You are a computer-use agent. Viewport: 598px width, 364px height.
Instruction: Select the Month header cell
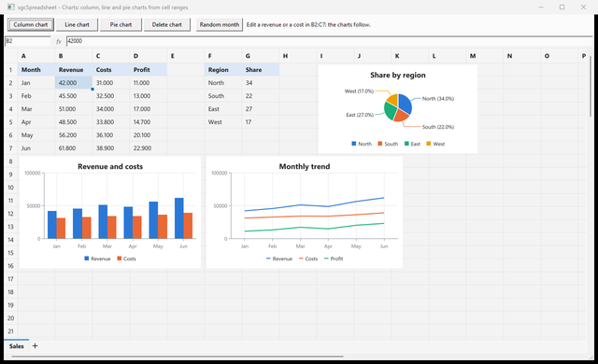[x=36, y=70]
